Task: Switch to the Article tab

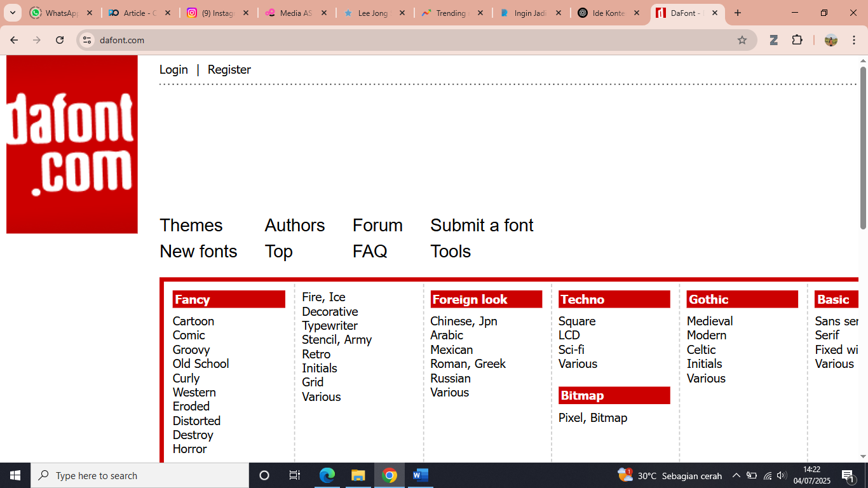Action: pos(140,13)
